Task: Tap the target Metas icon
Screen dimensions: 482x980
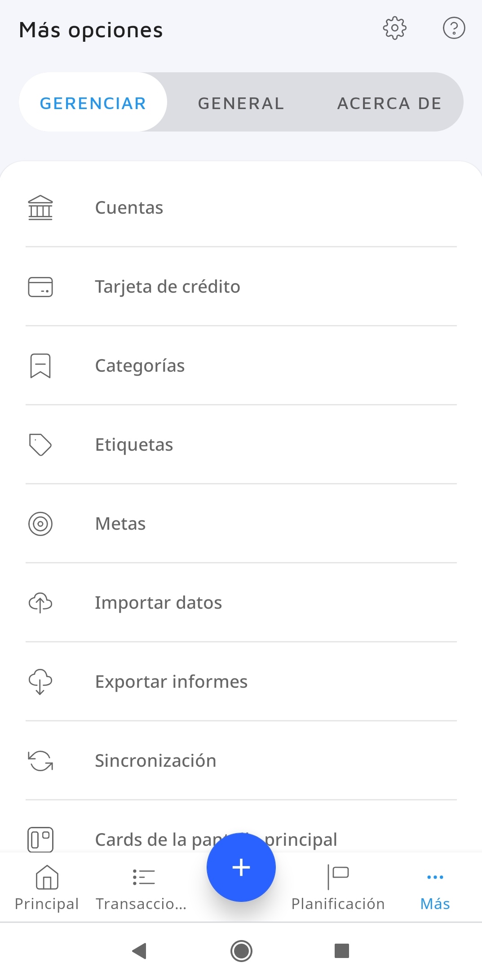Action: (40, 524)
